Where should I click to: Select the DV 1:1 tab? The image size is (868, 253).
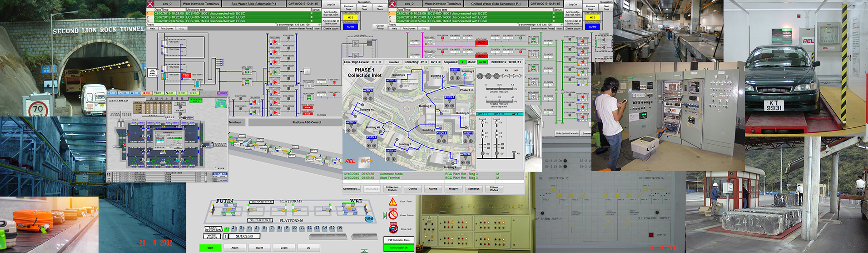(483, 114)
